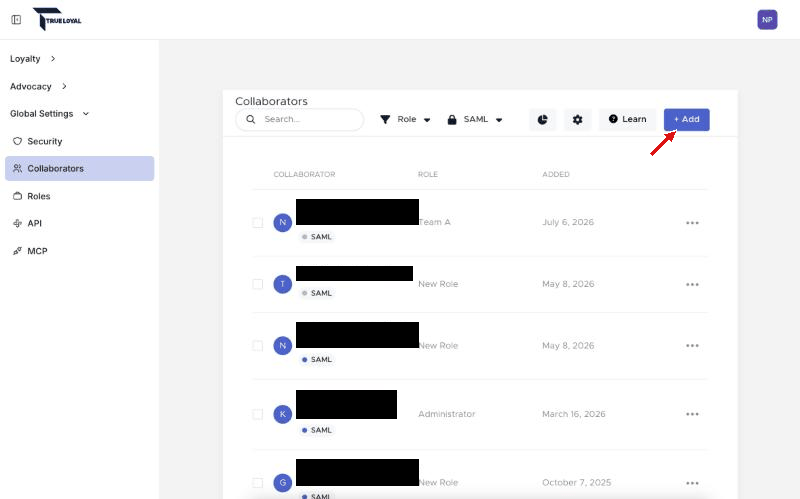Click the Security shield icon

point(17,141)
